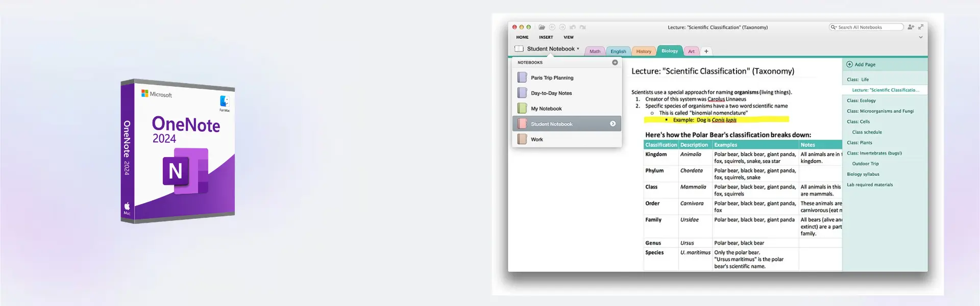Open Lecture: Scientific Classification page in list
This screenshot has height=306, width=980.
tap(885, 90)
